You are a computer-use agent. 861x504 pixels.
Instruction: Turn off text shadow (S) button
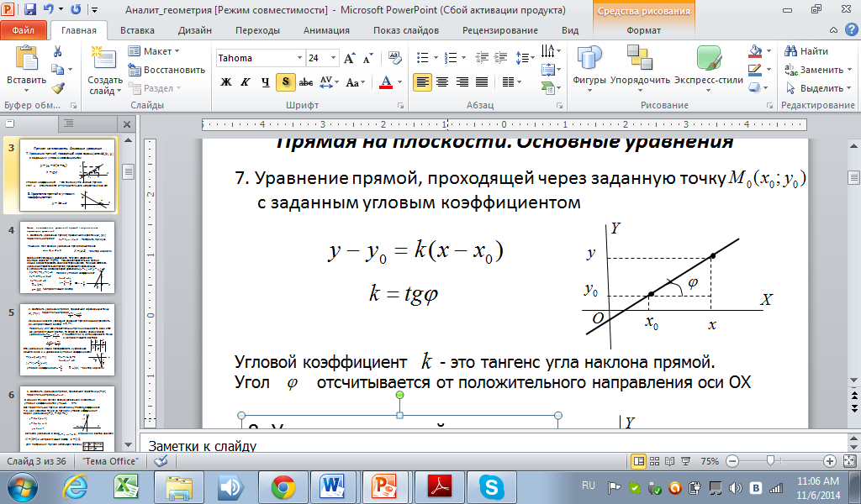(x=286, y=82)
